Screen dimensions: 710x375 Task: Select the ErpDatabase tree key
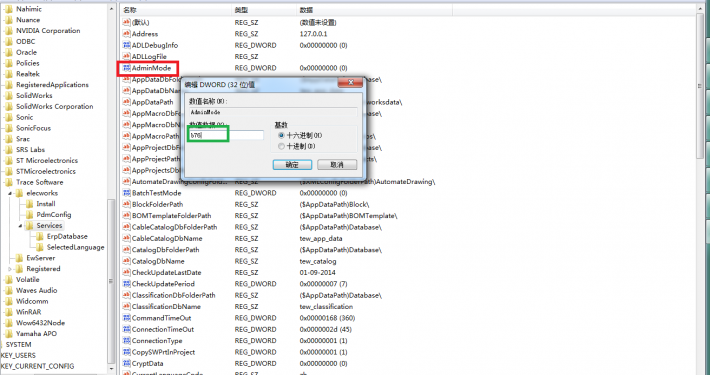pyautogui.click(x=67, y=236)
